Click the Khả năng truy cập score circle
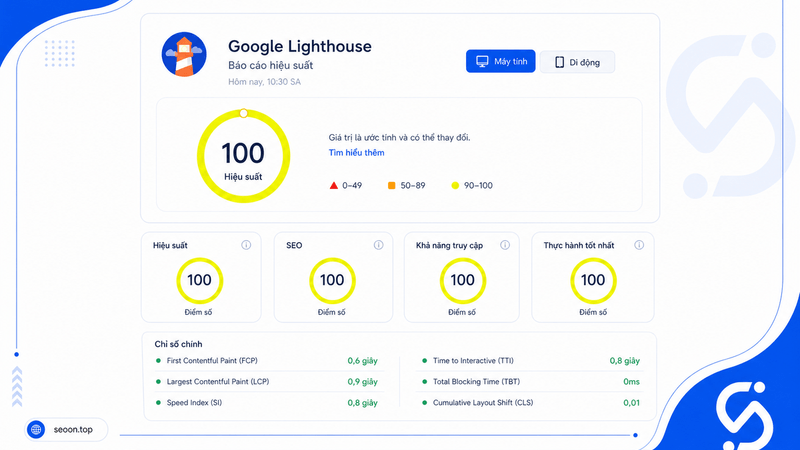Image resolution: width=800 pixels, height=450 pixels. coord(463,281)
